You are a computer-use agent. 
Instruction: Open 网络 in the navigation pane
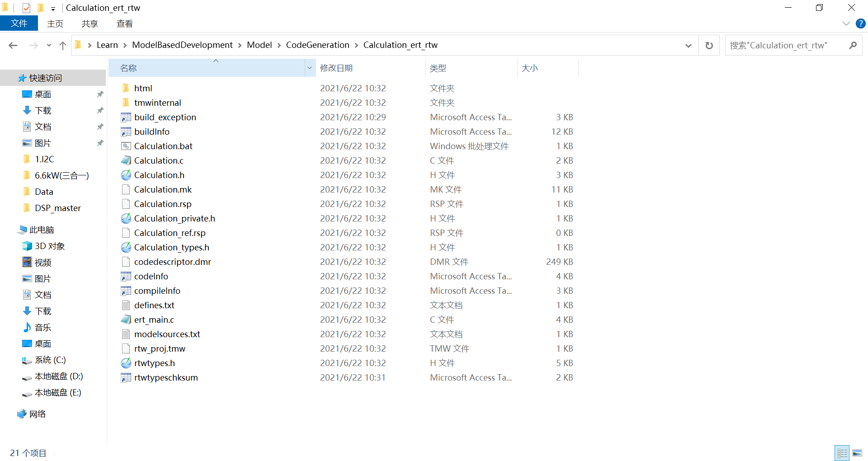coord(38,414)
